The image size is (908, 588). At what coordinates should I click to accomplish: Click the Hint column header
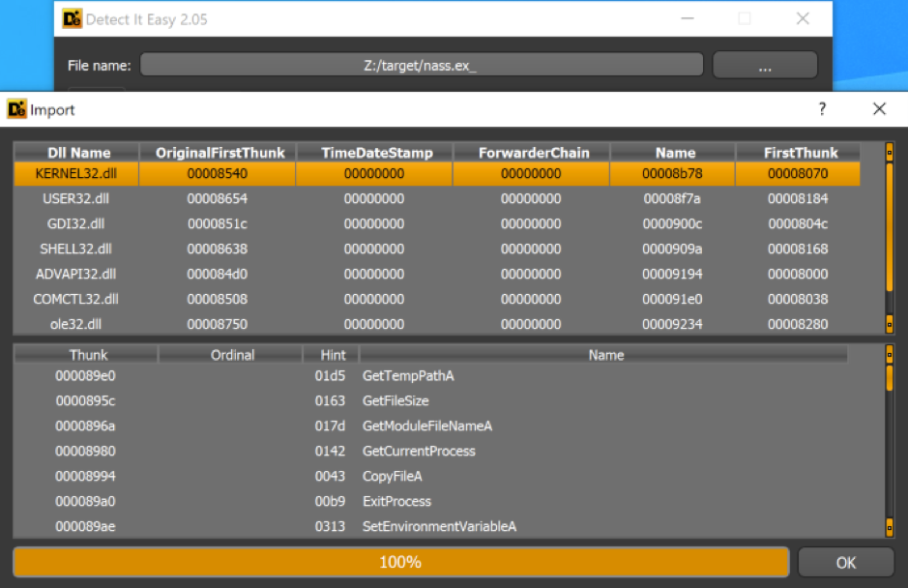tap(330, 354)
